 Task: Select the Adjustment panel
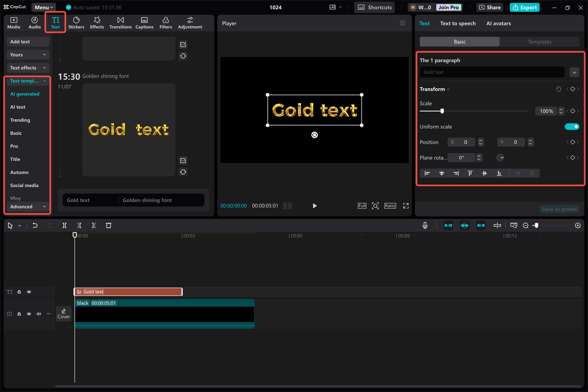coord(190,23)
